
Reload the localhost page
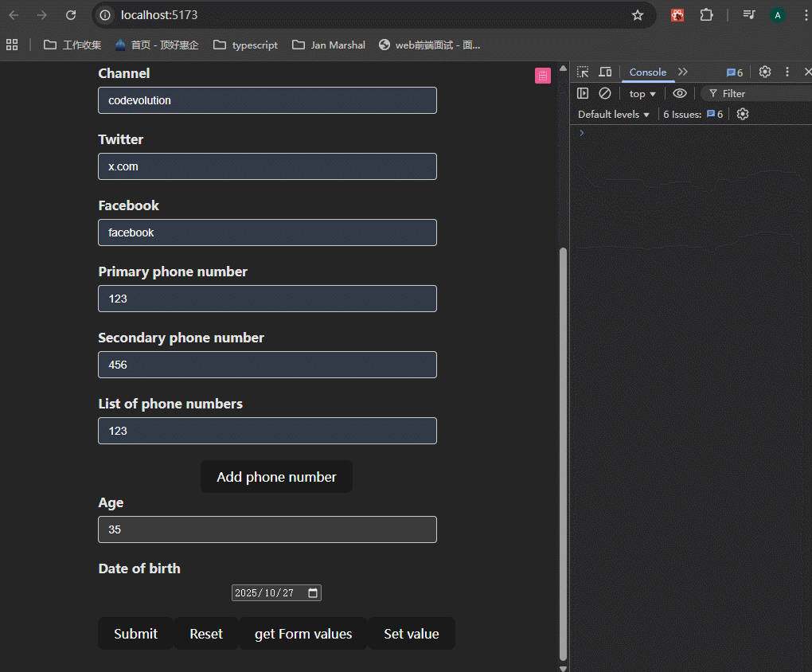[71, 15]
